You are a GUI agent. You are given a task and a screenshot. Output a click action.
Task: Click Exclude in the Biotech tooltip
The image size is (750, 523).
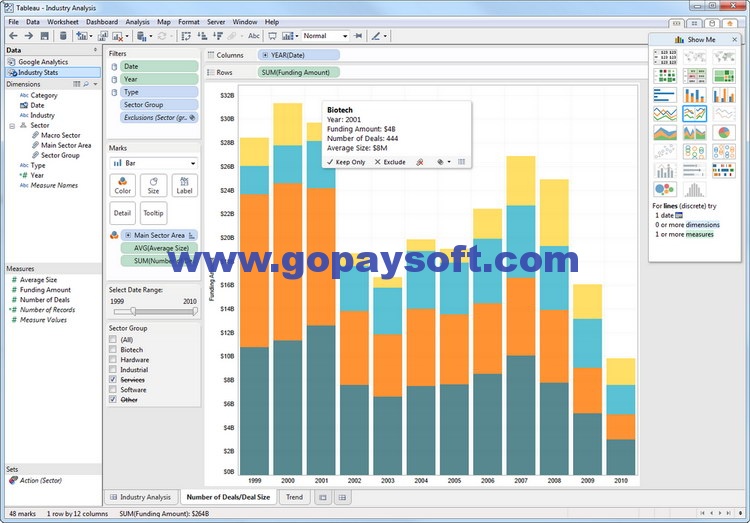point(390,162)
